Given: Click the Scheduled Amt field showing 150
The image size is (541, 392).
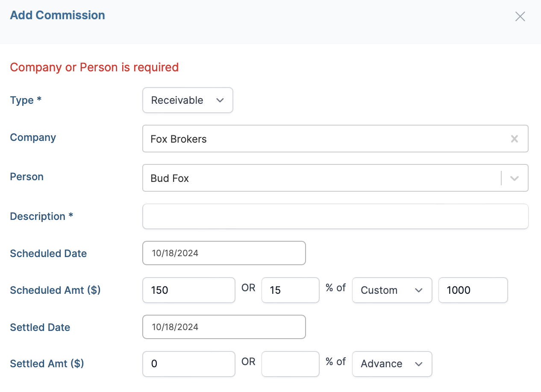Looking at the screenshot, I should 188,290.
